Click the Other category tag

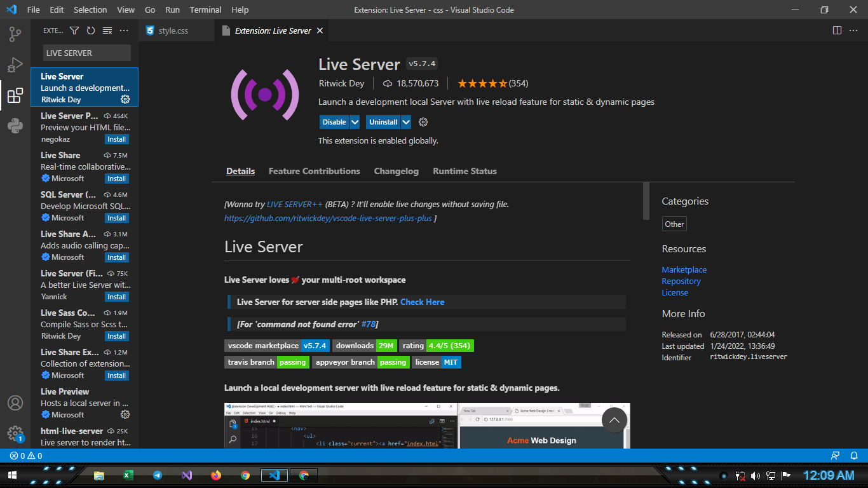click(674, 224)
